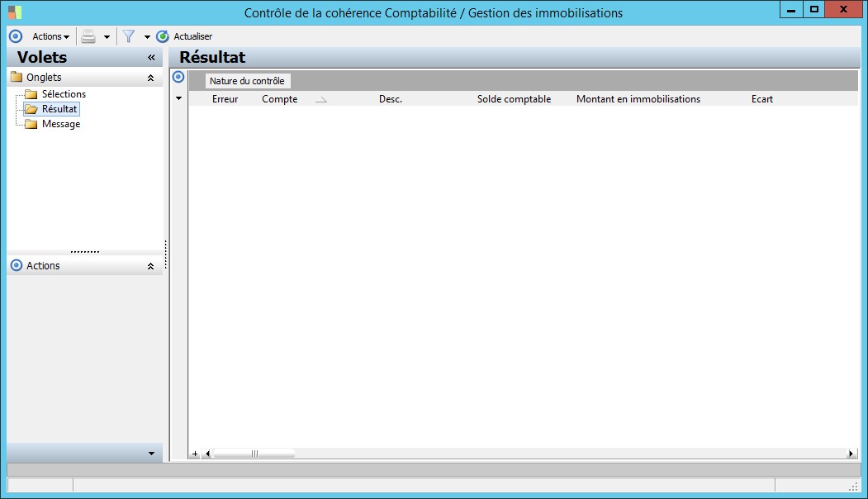Image resolution: width=868 pixels, height=499 pixels.
Task: Collapse the Onglets section
Action: [x=150, y=78]
